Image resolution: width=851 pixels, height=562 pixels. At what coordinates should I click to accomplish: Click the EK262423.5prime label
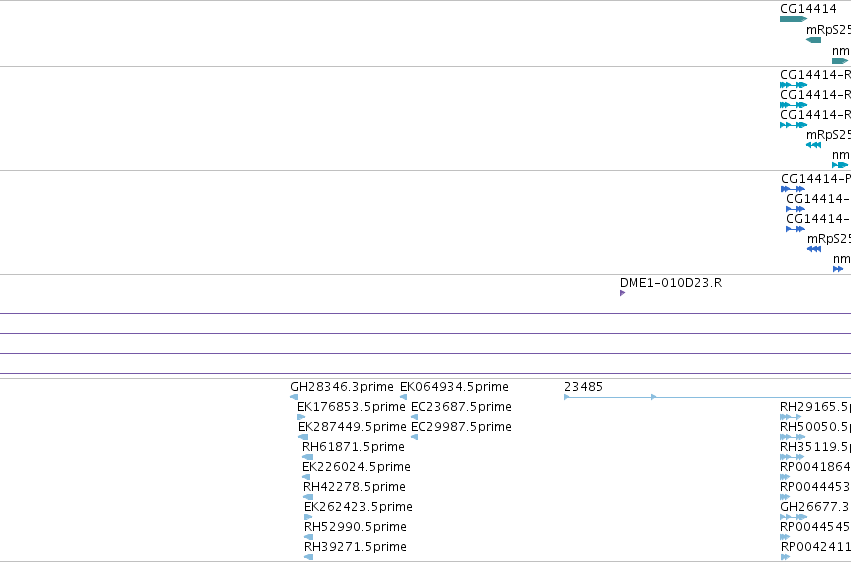(x=358, y=507)
